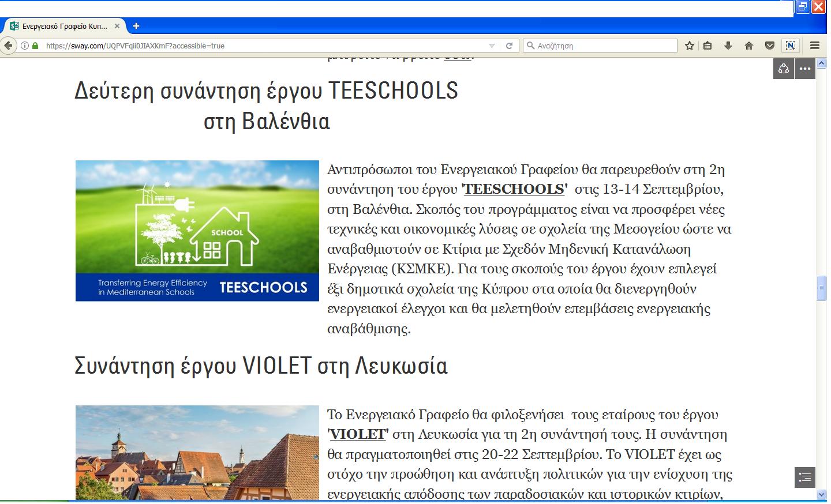Open the bookmarks list icon
Viewport: 831px width, 504px height.
708,46
